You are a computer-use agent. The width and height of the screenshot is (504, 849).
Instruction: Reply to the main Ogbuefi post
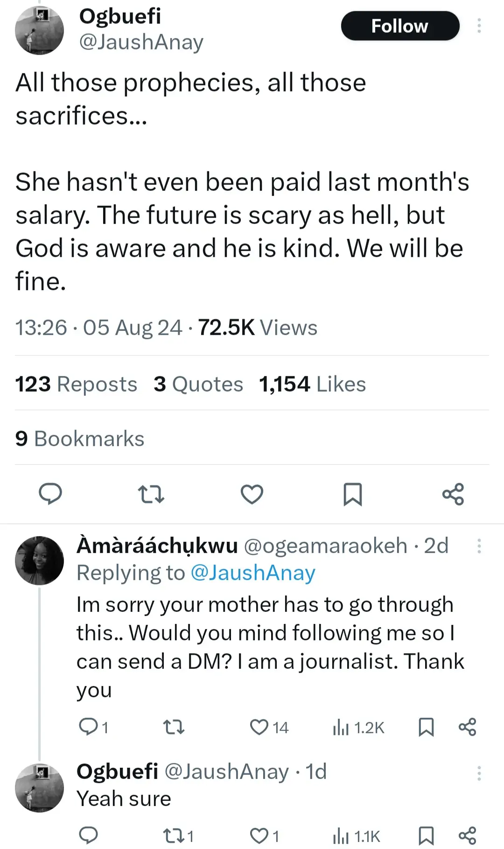(x=50, y=494)
